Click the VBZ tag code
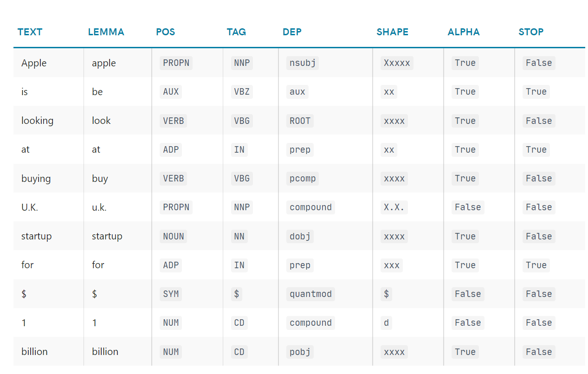The image size is (588, 374). 242,92
